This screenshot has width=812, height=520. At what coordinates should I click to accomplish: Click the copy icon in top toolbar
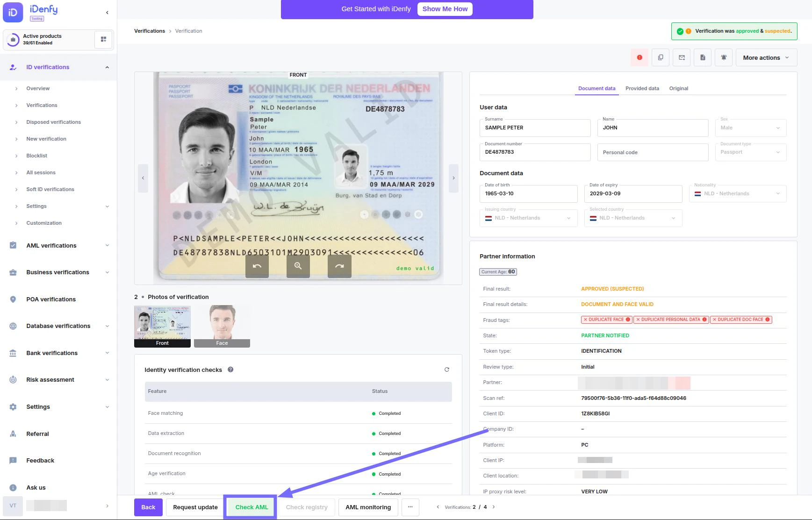click(661, 57)
